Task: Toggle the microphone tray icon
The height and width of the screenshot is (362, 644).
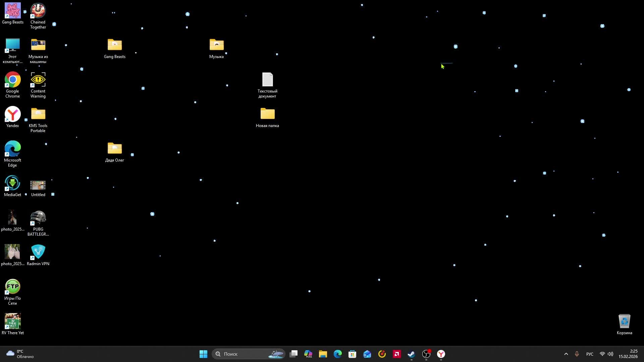Action: coord(577,354)
